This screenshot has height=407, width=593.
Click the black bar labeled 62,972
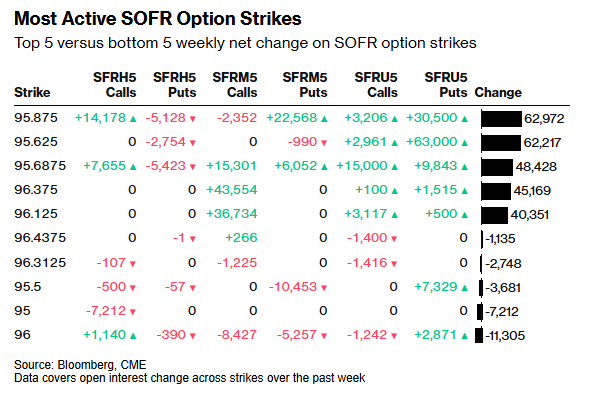[x=501, y=119]
